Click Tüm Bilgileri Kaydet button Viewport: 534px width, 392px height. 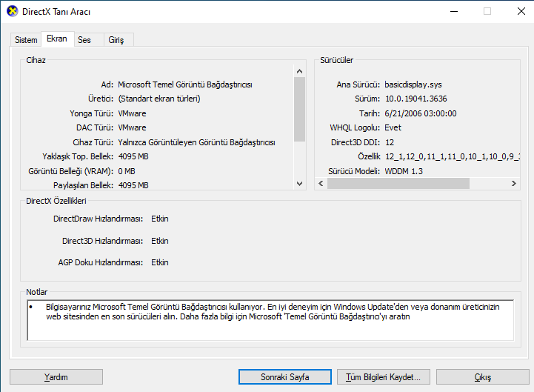pyautogui.click(x=384, y=377)
